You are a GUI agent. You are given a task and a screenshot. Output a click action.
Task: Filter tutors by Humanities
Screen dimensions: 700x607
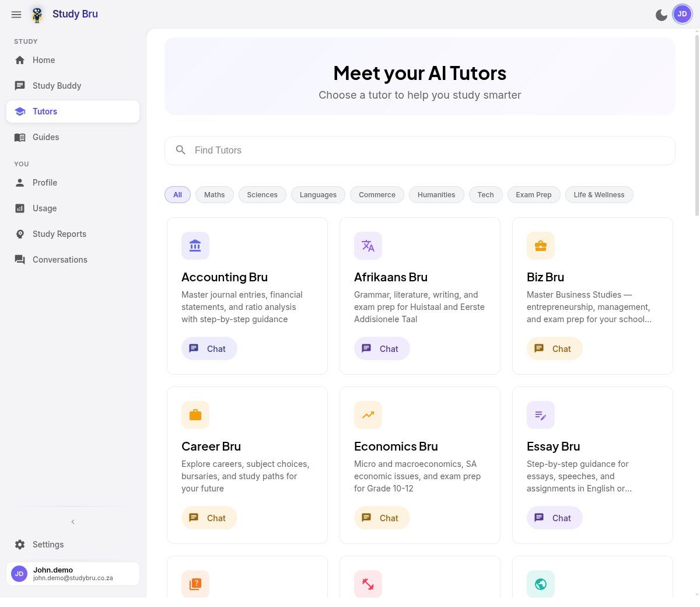coord(436,195)
